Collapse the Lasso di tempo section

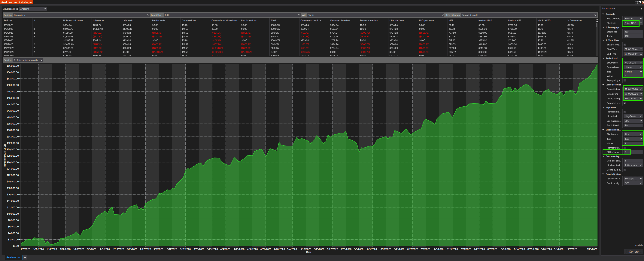point(603,85)
